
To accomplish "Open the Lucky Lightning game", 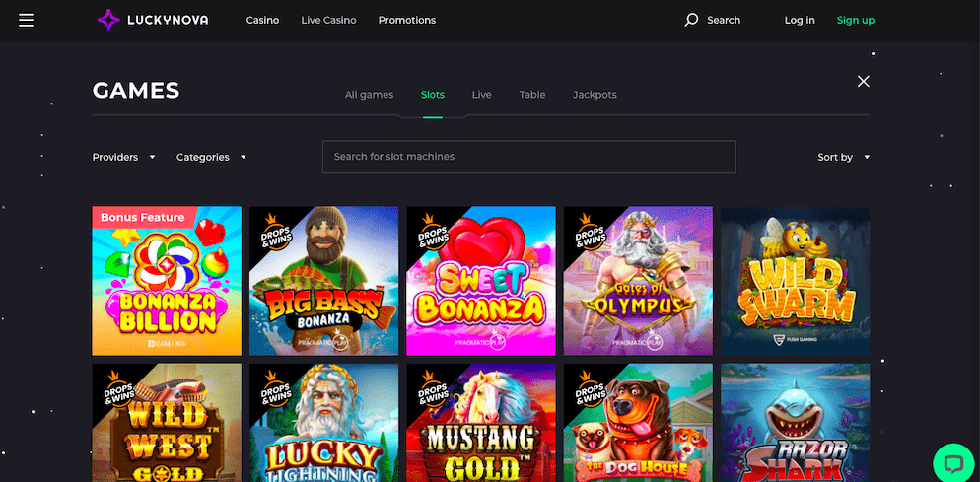I will point(323,423).
